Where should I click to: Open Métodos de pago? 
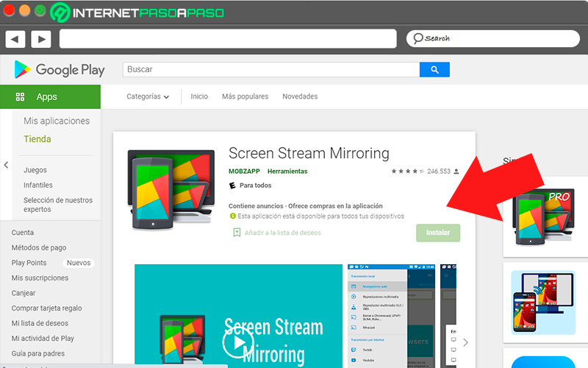(x=39, y=247)
